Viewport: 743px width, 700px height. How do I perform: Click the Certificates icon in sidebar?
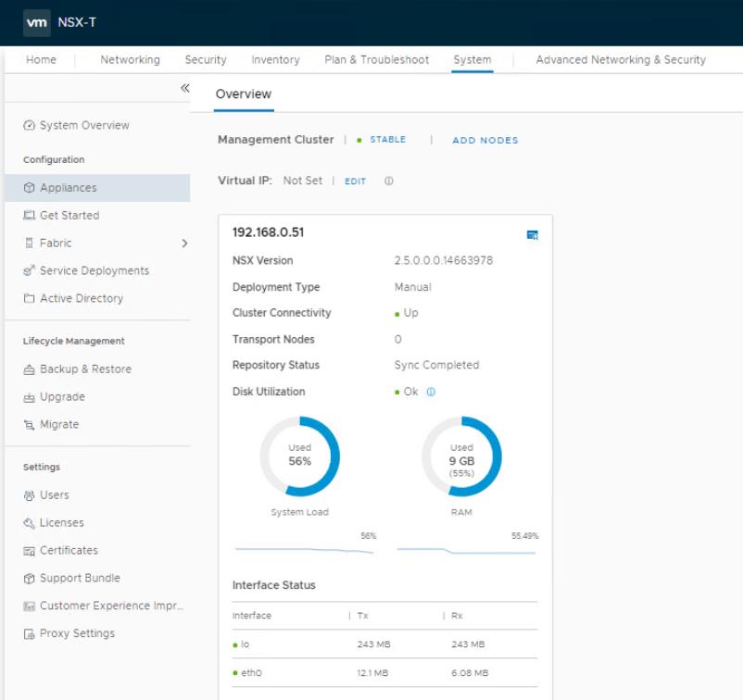pos(29,551)
